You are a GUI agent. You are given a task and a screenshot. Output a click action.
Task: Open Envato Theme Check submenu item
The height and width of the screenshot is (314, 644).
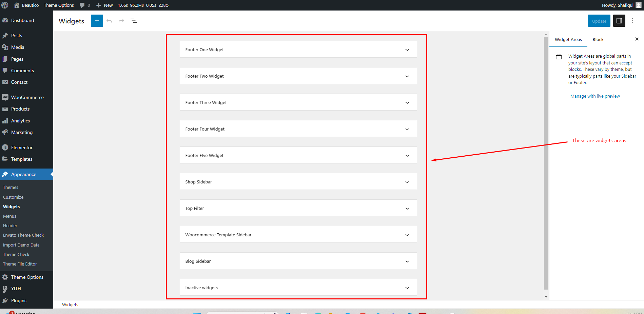coord(23,235)
